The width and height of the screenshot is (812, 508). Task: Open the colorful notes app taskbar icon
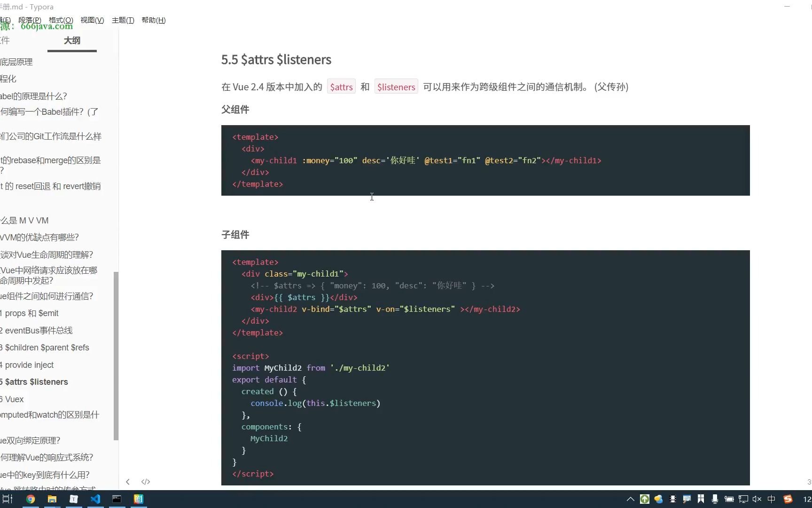pyautogui.click(x=139, y=499)
